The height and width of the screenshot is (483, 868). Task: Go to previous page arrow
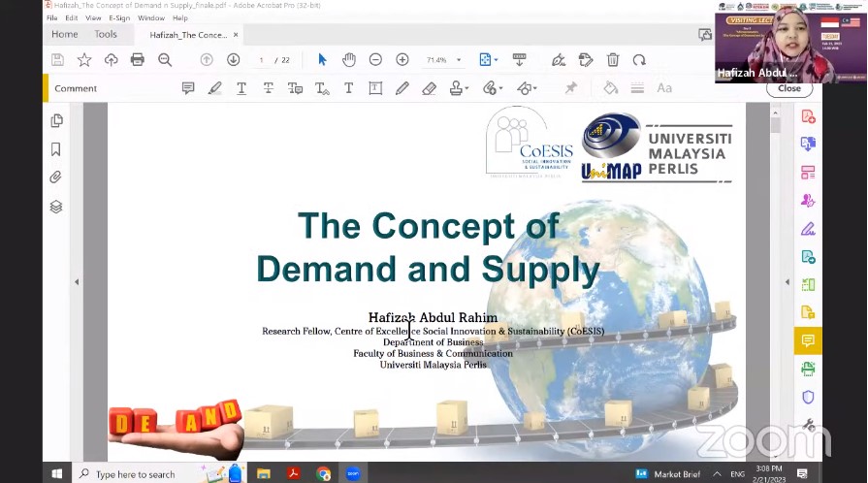pos(207,60)
